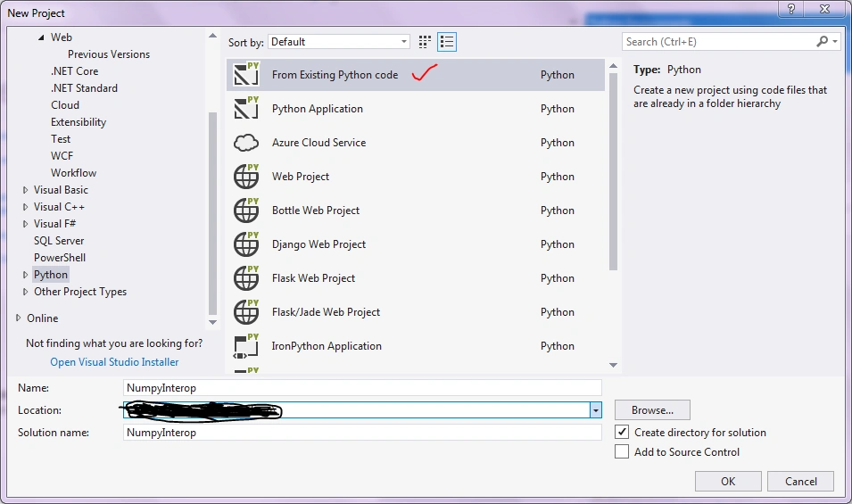The image size is (852, 504).
Task: Select the Python category label
Action: (51, 274)
